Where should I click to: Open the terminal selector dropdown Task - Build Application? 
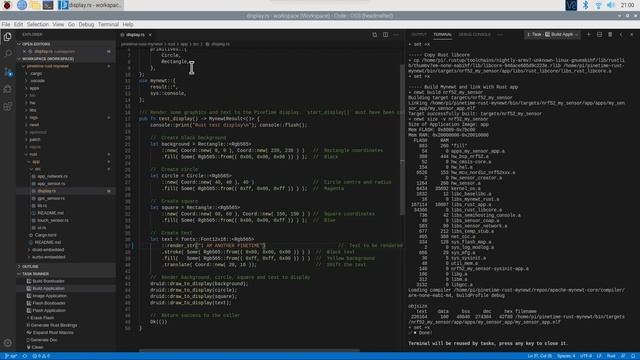pyautogui.click(x=552, y=35)
